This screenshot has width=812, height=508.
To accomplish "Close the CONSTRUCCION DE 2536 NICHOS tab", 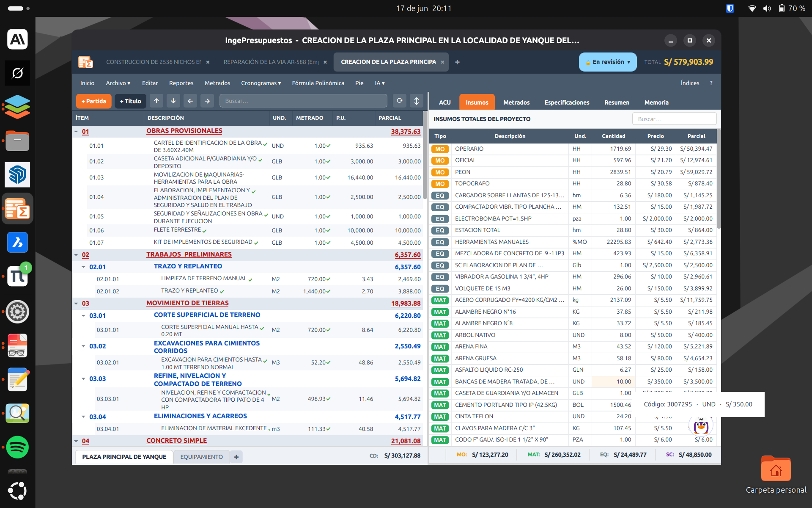I will 208,62.
